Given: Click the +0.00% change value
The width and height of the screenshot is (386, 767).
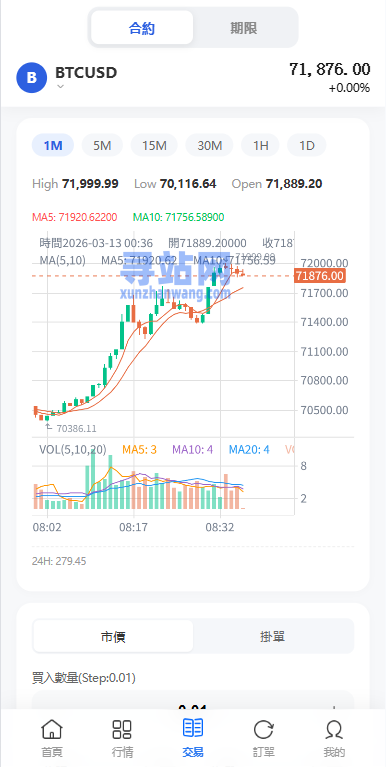Looking at the screenshot, I should (x=349, y=88).
